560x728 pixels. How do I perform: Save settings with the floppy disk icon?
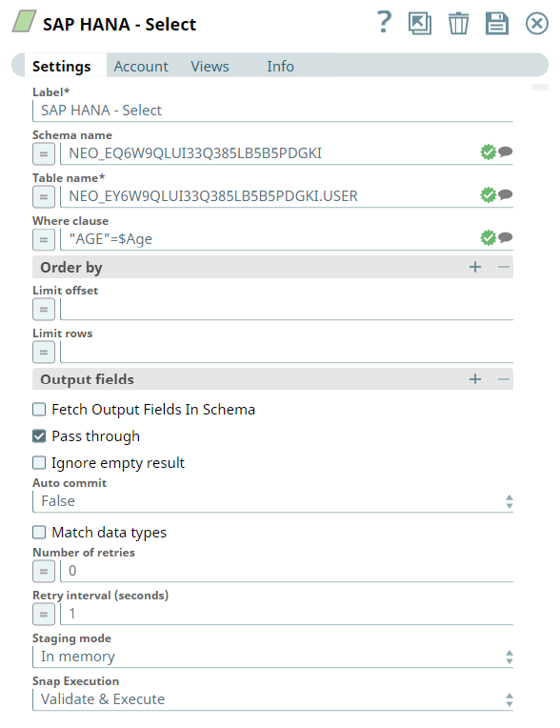(x=497, y=23)
